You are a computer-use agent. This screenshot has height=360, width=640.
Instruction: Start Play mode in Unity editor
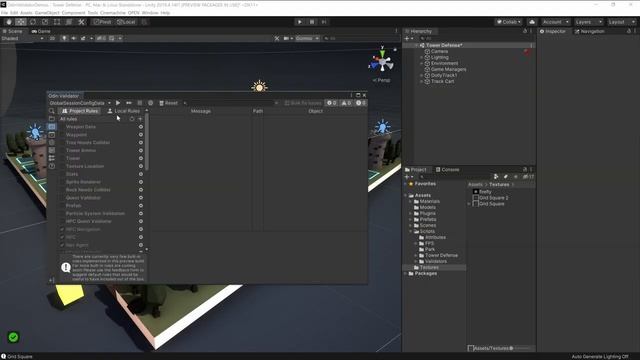[300, 22]
